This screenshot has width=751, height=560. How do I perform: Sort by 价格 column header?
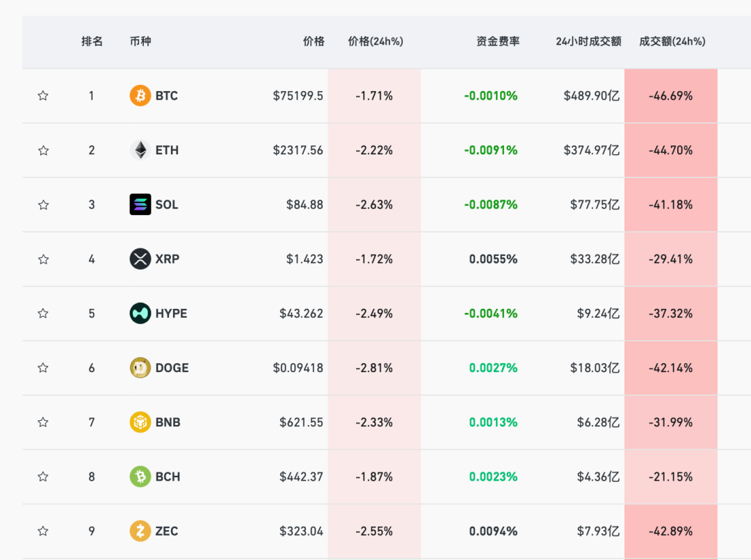(314, 42)
